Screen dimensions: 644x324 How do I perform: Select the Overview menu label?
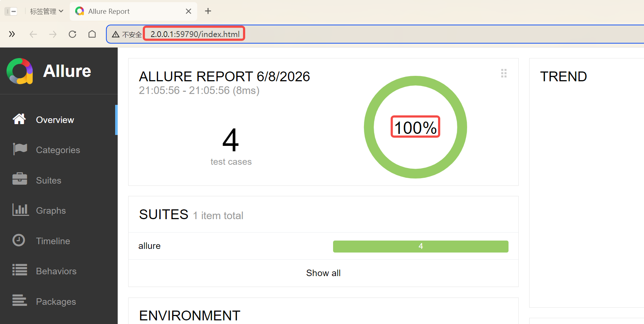click(55, 120)
